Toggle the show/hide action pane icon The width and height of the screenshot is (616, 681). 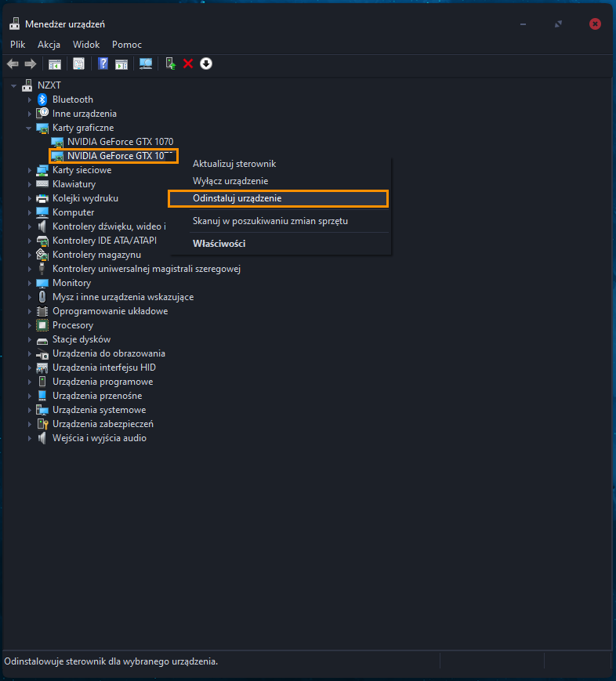pyautogui.click(x=121, y=64)
